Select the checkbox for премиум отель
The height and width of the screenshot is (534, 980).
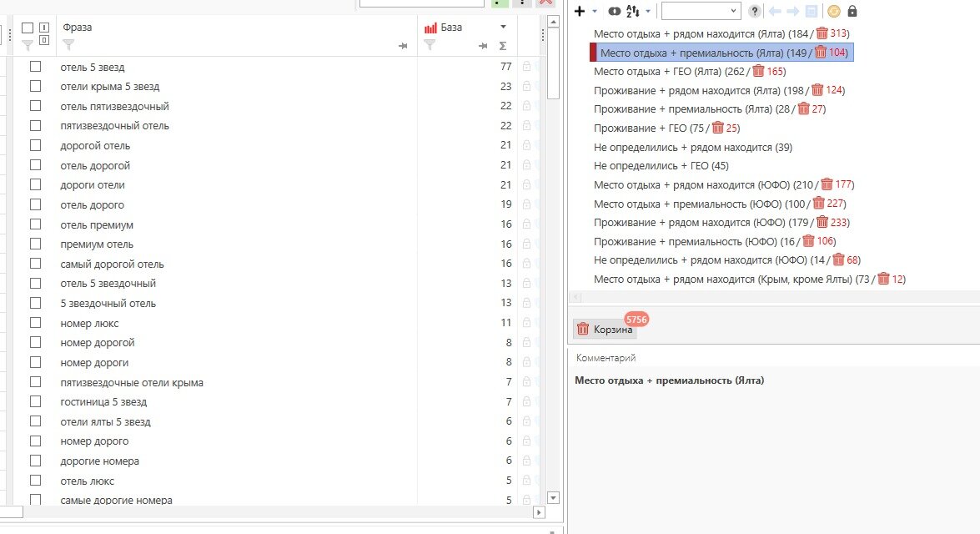coord(35,243)
